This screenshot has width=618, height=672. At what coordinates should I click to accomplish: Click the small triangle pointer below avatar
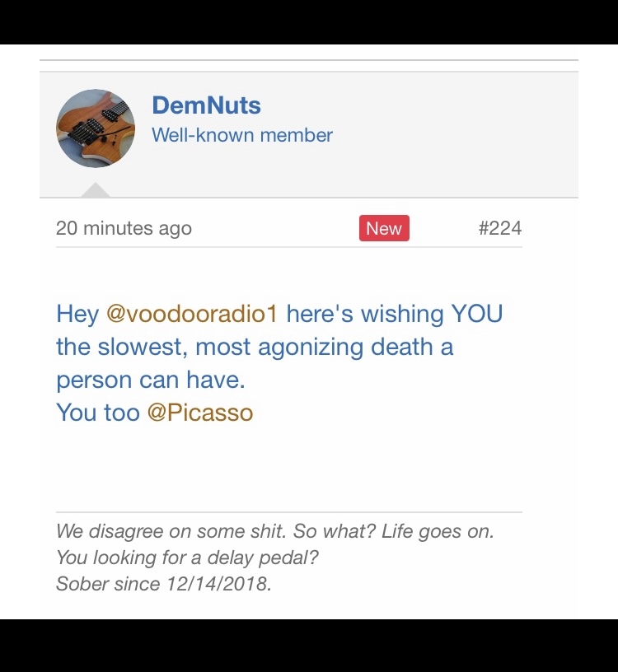(x=96, y=190)
